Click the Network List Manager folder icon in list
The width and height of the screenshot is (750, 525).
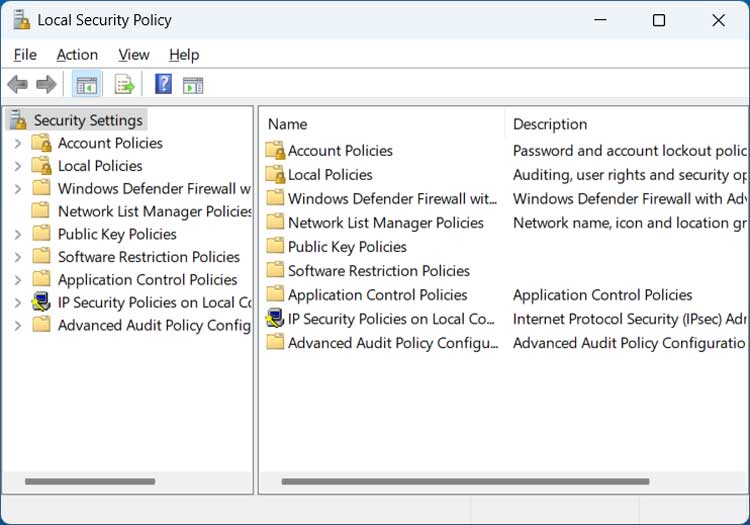275,222
